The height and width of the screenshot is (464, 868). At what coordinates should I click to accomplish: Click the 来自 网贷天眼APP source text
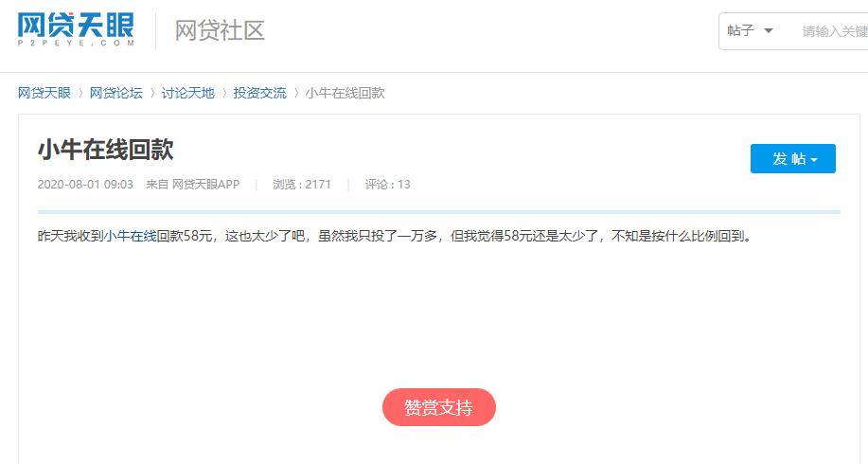(193, 185)
